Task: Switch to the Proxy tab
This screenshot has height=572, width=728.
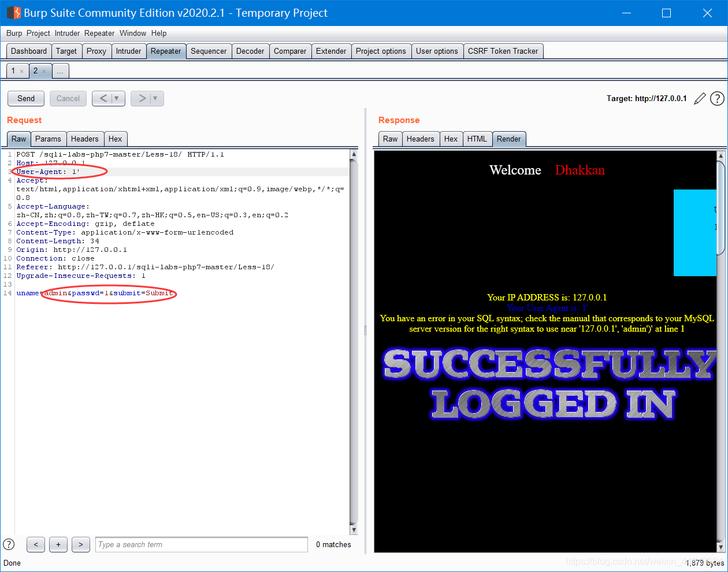Action: (96, 51)
